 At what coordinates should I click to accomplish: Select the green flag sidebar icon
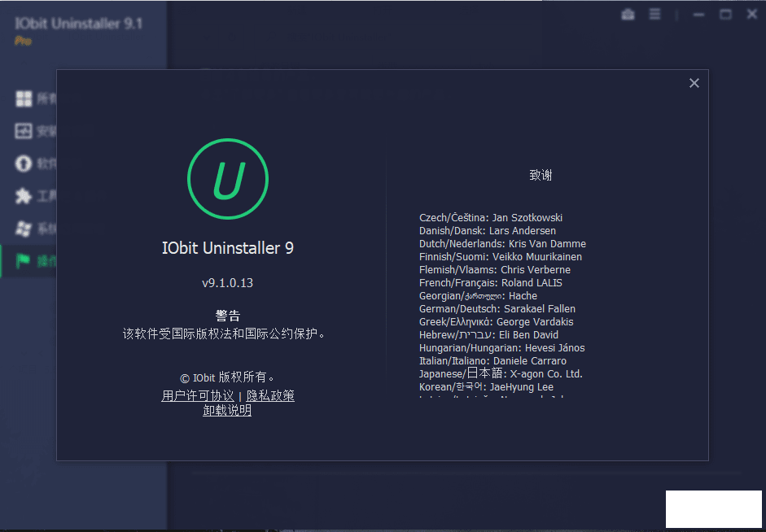pyautogui.click(x=23, y=260)
